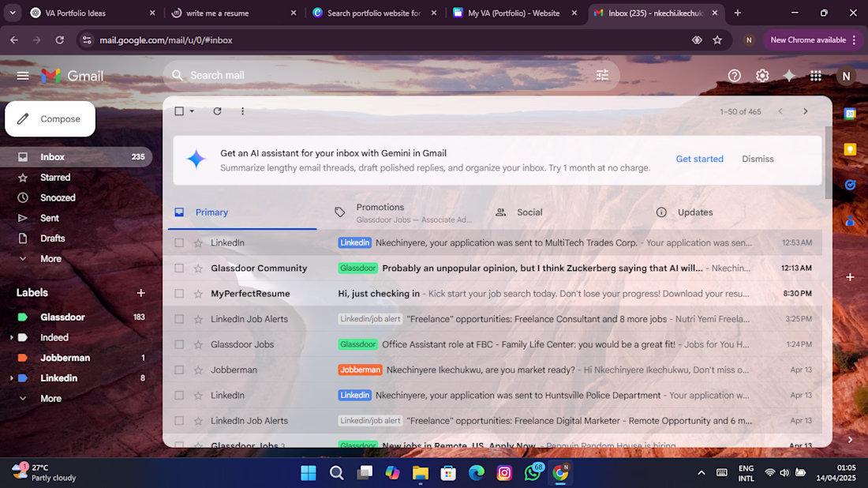Switch to VA Portfolio Ideas browser tab
868x488 pixels.
point(93,13)
